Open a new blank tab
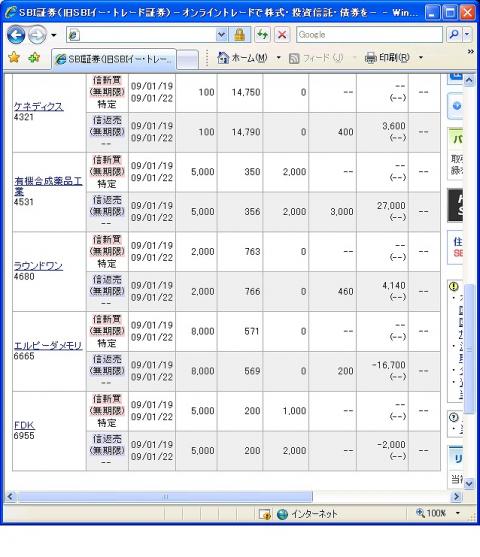The width and height of the screenshot is (480, 557). click(187, 59)
